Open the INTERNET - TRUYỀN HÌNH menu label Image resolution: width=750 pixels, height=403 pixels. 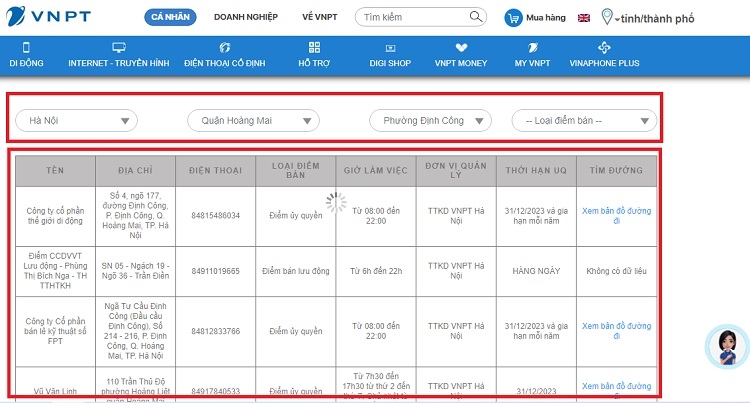coord(119,63)
